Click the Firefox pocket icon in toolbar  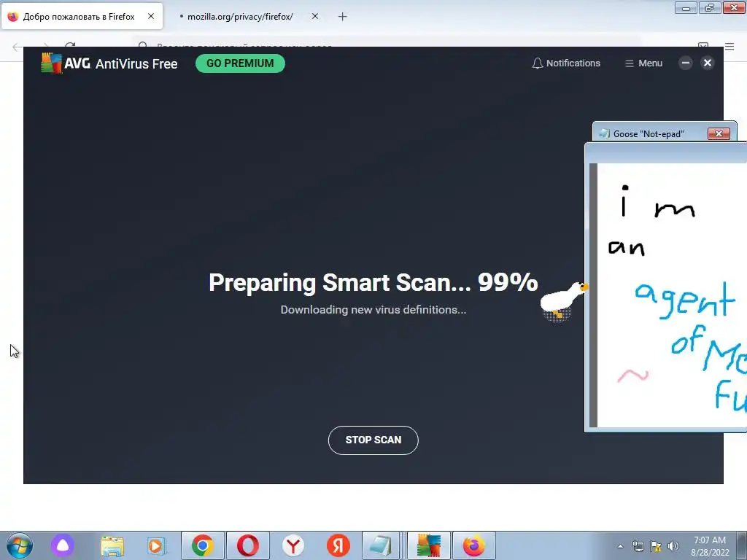[x=703, y=46]
